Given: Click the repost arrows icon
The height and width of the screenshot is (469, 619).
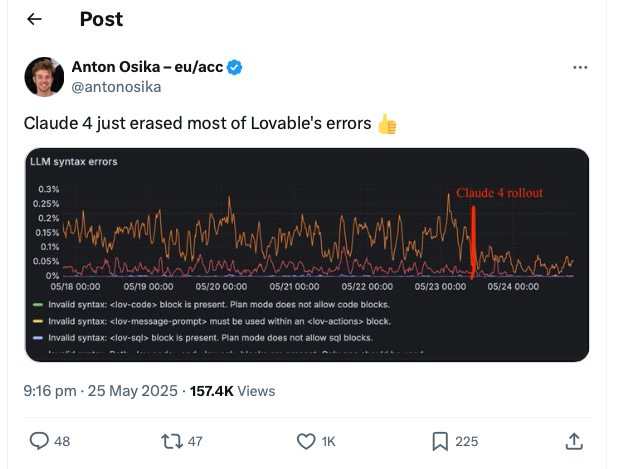Looking at the screenshot, I should pyautogui.click(x=170, y=440).
